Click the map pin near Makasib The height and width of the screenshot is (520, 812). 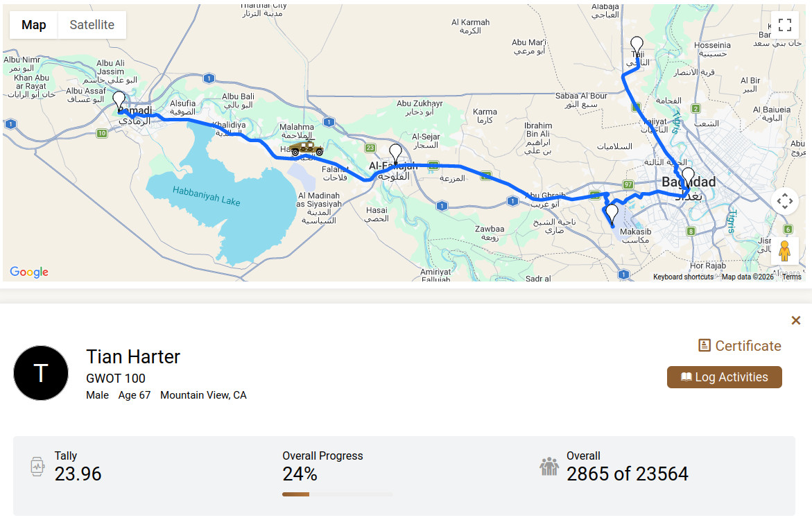tap(612, 212)
